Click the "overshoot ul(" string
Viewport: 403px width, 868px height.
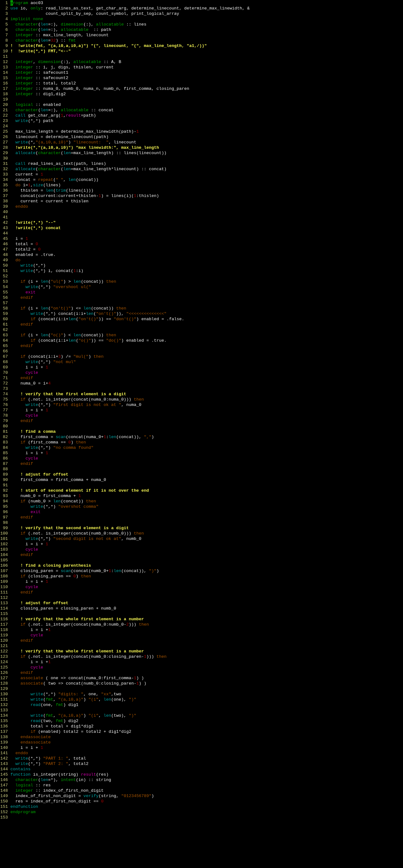point(72,287)
